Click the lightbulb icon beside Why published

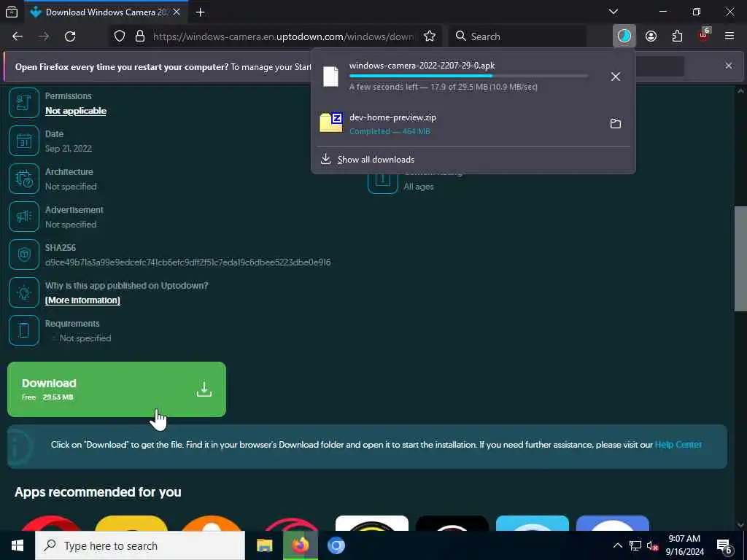(x=24, y=292)
